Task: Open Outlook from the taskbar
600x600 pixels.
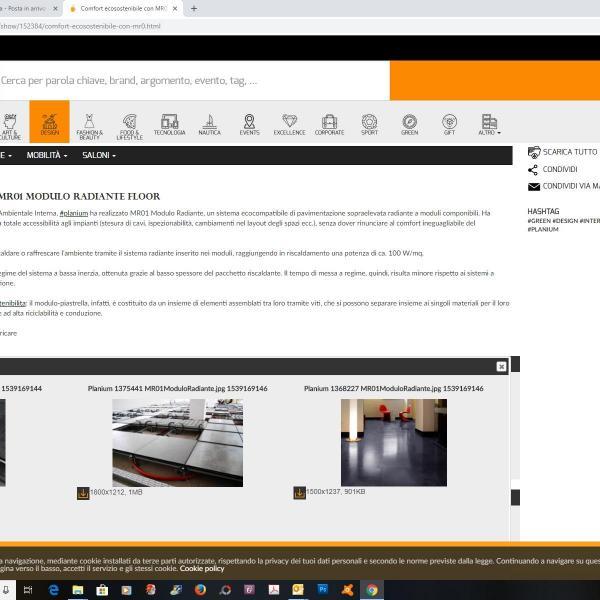Action: [x=298, y=590]
